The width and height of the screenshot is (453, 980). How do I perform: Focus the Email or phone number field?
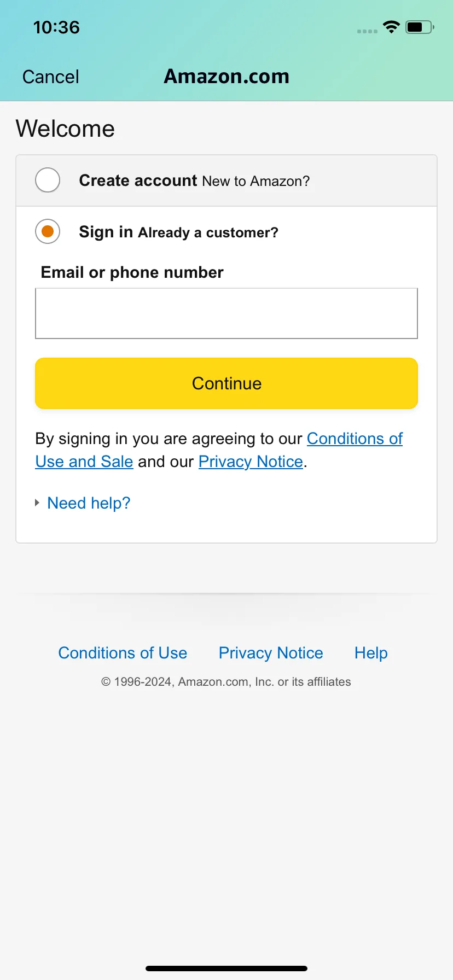click(x=226, y=313)
